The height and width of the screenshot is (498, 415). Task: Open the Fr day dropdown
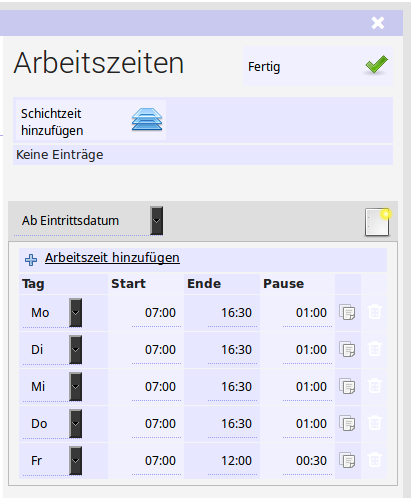[76, 461]
